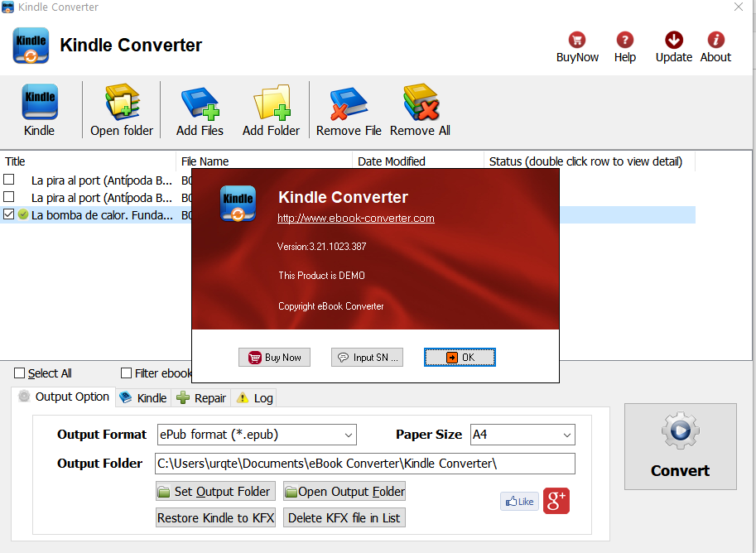This screenshot has width=756, height=553.
Task: Check the first La pira al port row
Action: click(x=9, y=180)
